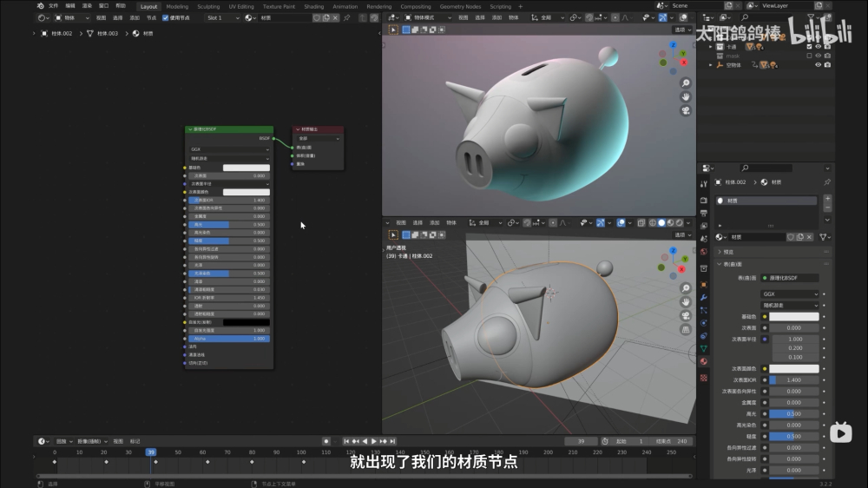Click the Blender logo icon in the top bar
This screenshot has width=868, height=488.
[x=40, y=6]
